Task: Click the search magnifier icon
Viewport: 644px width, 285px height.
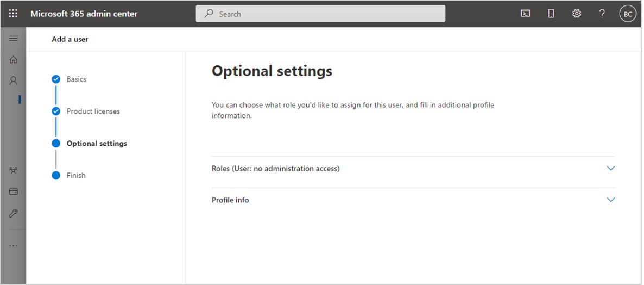Action: coord(209,14)
